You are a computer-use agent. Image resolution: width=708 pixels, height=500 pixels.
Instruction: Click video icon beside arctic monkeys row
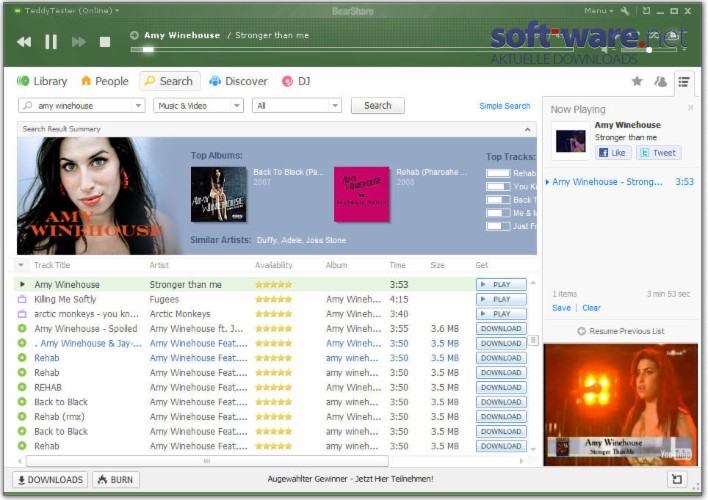coord(22,313)
